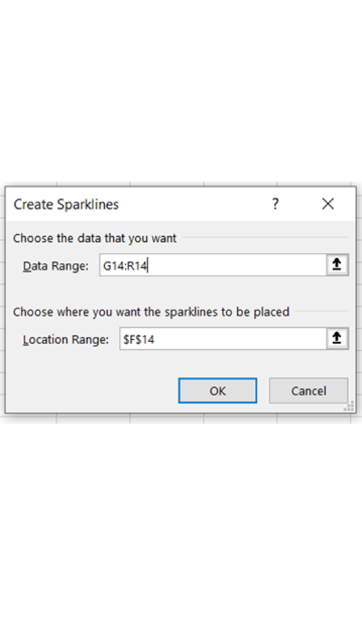
Task: Click "Choose the data that you want" heading
Action: (x=94, y=238)
